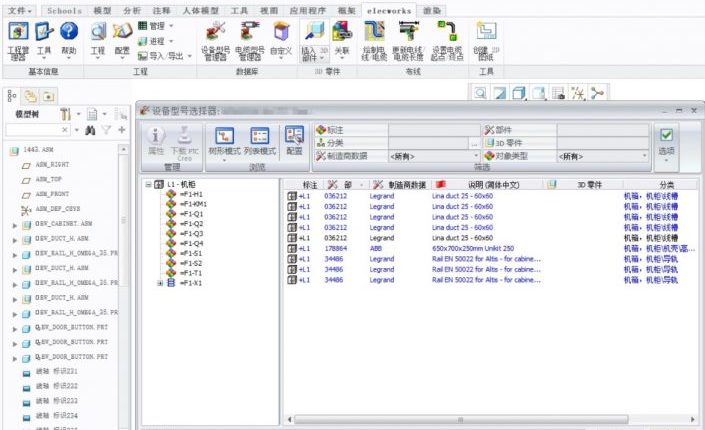Open the 进程 dropdown in ribbon
Viewport: 705px width, 430px height.
tap(155, 41)
